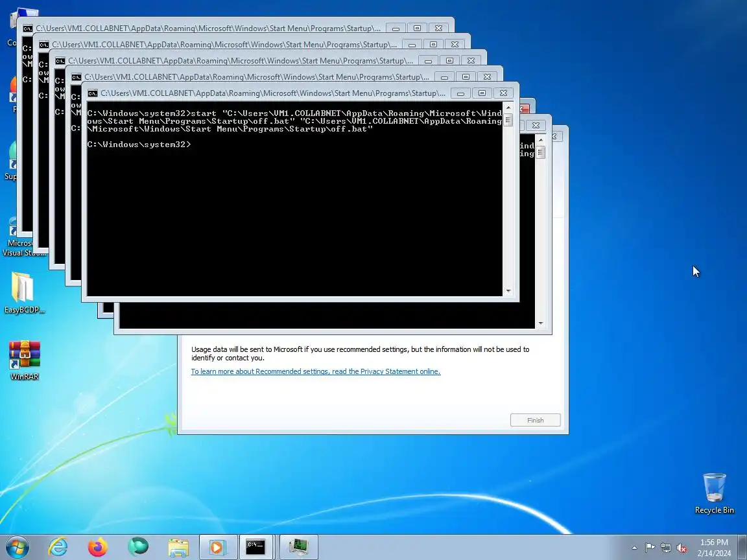The height and width of the screenshot is (560, 747).
Task: Open the backmost cmd window system icon
Action: coord(28,29)
